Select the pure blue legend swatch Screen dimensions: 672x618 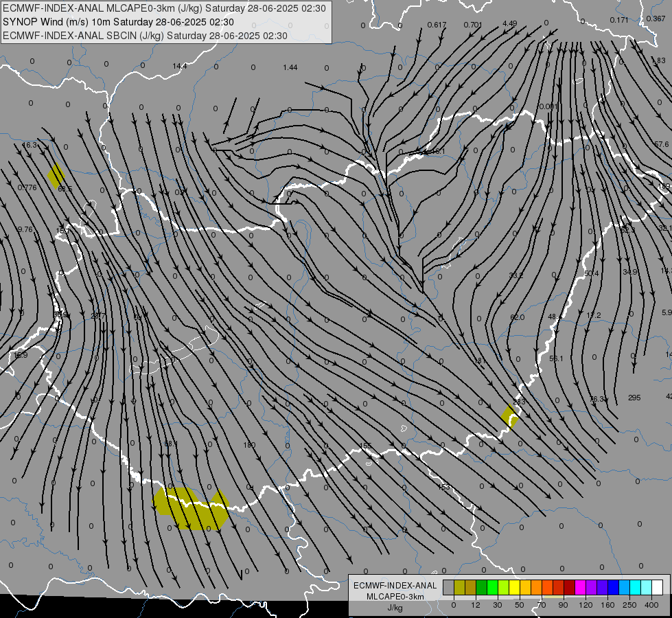613,588
